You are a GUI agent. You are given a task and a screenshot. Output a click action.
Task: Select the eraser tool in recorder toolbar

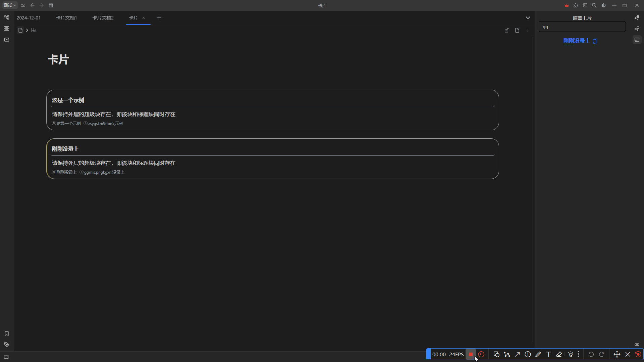click(559, 354)
